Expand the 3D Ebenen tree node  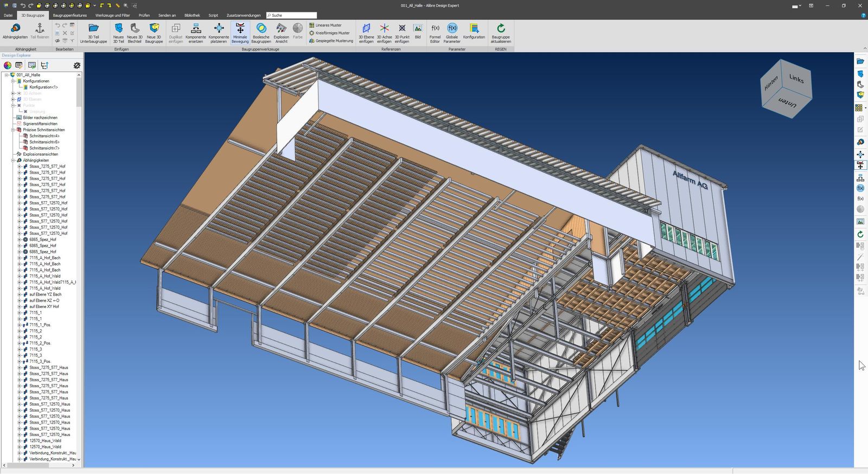13,99
